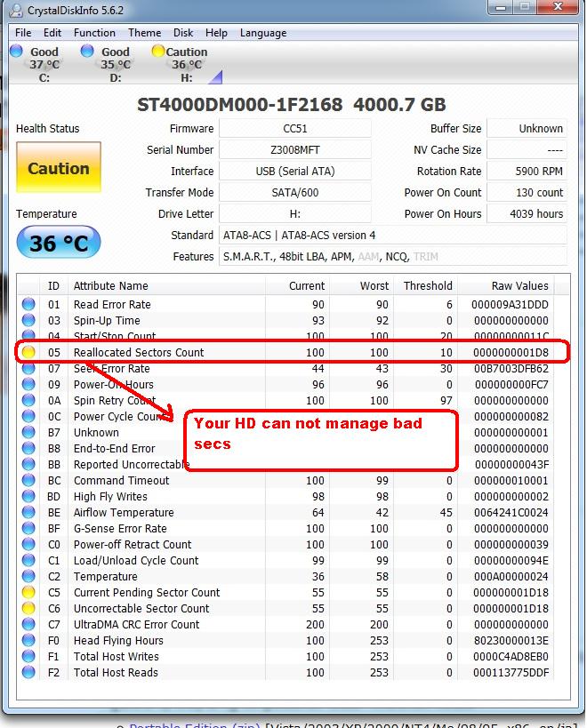
Task: Click the status icon for Read Error Rate
Action: tap(28, 304)
